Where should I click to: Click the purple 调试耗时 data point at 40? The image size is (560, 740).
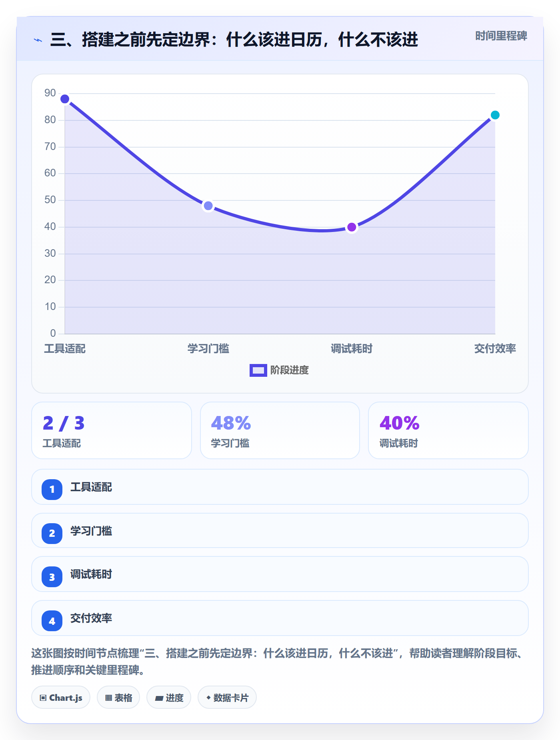352,227
